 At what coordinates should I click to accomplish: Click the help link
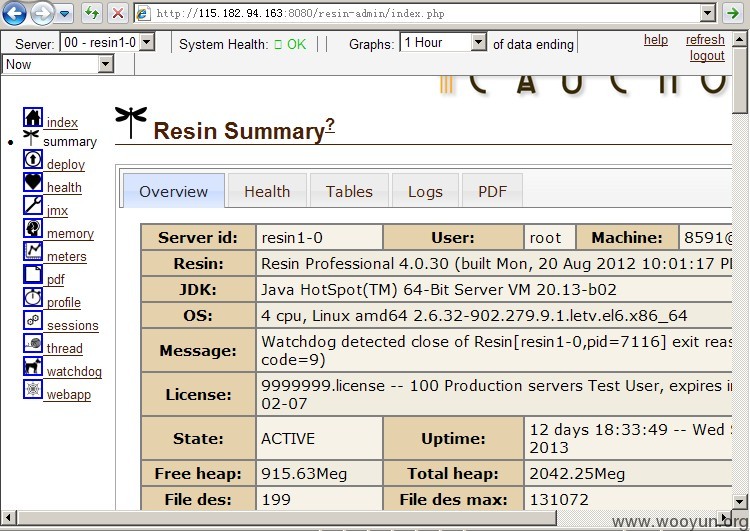(656, 40)
